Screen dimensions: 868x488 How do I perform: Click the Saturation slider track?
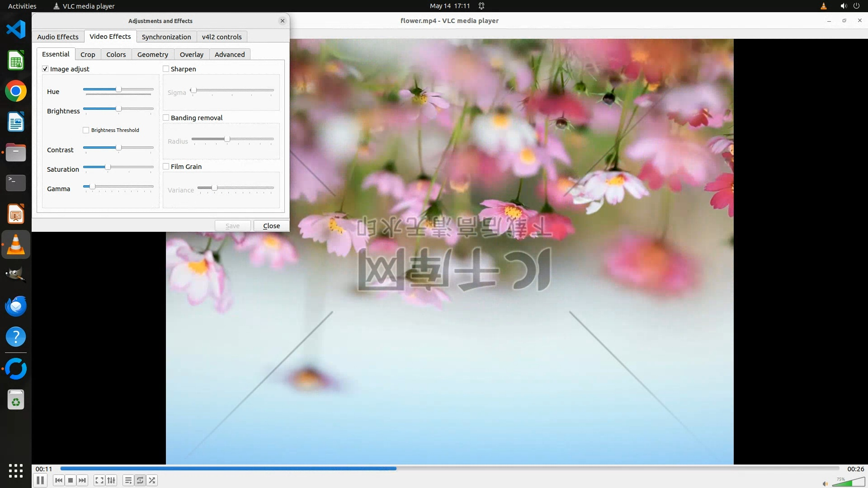[x=131, y=167]
